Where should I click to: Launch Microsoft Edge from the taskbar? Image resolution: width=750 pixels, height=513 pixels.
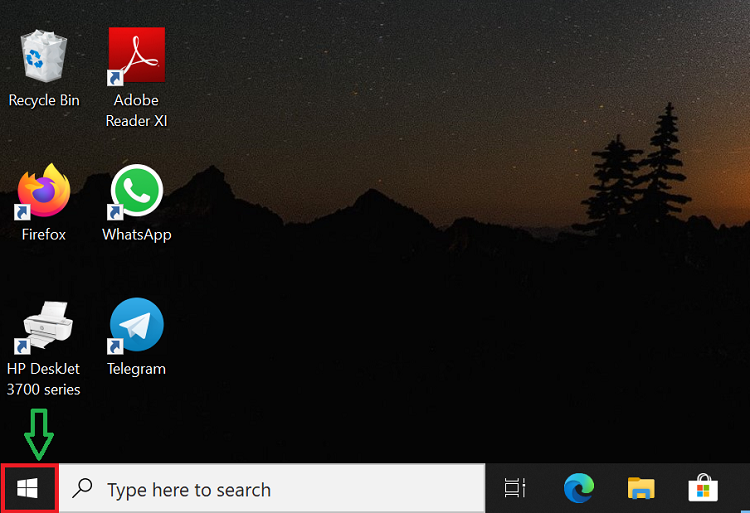(x=578, y=489)
